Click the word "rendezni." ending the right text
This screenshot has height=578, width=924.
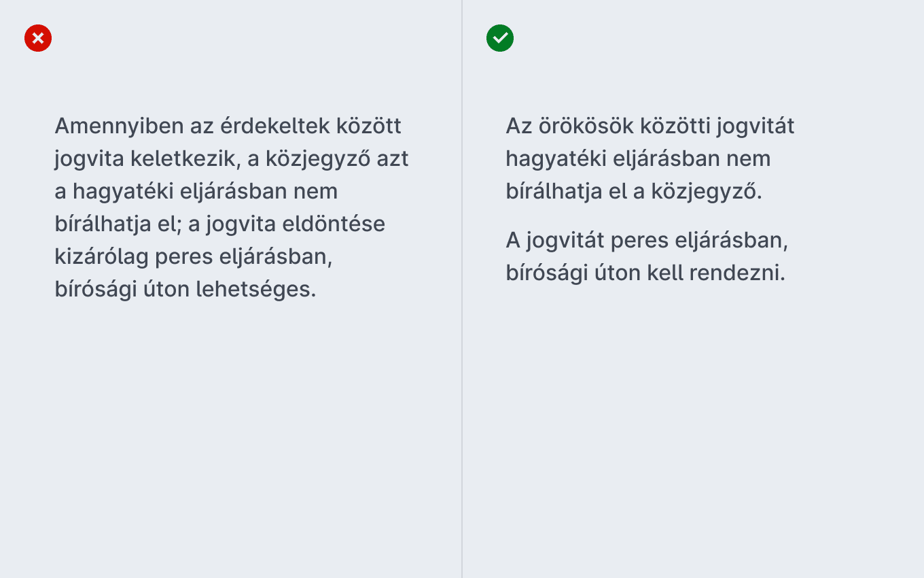(737, 274)
